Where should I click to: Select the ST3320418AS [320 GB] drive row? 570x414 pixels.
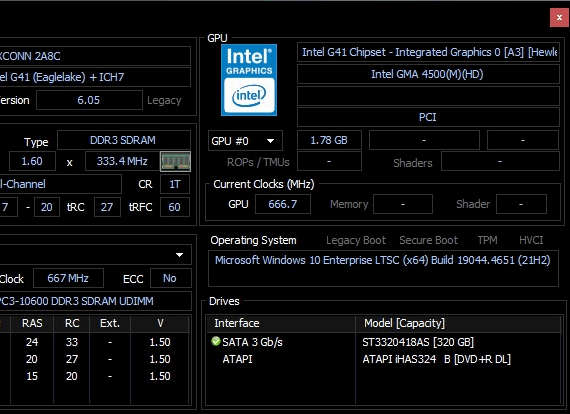(385, 342)
